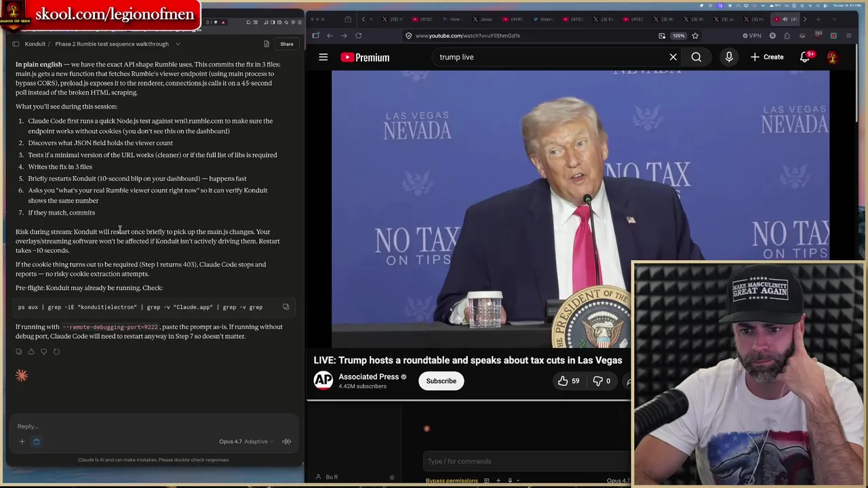
Task: Copy the grep command code block
Action: pos(285,307)
